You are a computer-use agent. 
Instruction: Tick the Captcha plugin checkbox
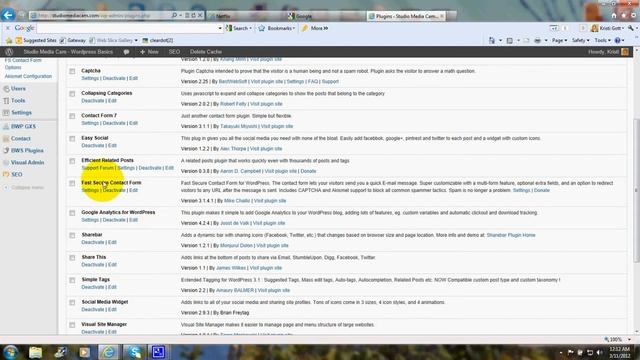72,71
